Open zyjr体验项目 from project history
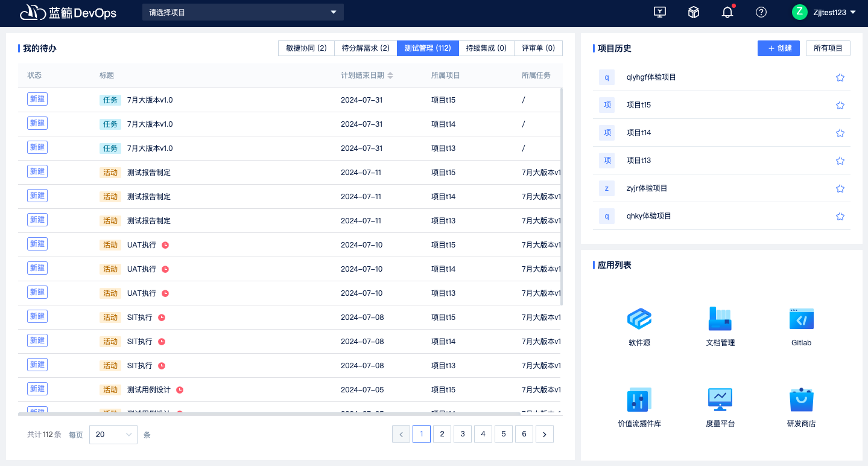Image resolution: width=868 pixels, height=466 pixels. click(x=647, y=188)
